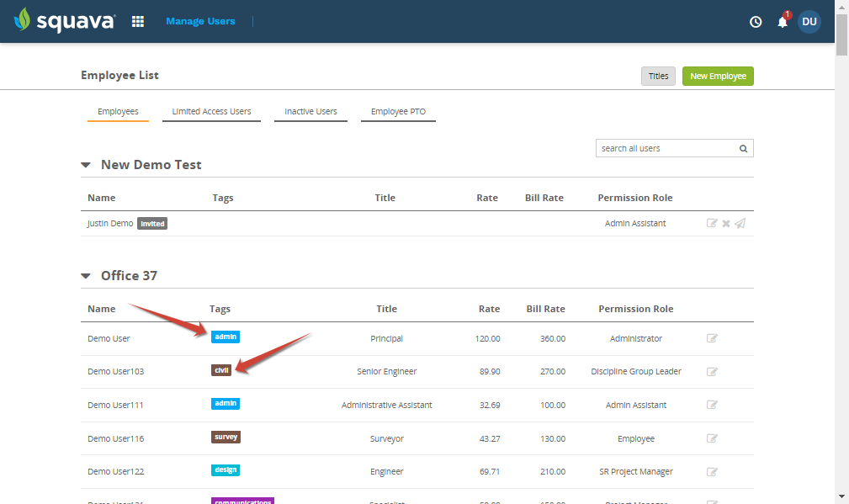Click the scrollbar down arrow
849x504 pixels.
pos(841,496)
